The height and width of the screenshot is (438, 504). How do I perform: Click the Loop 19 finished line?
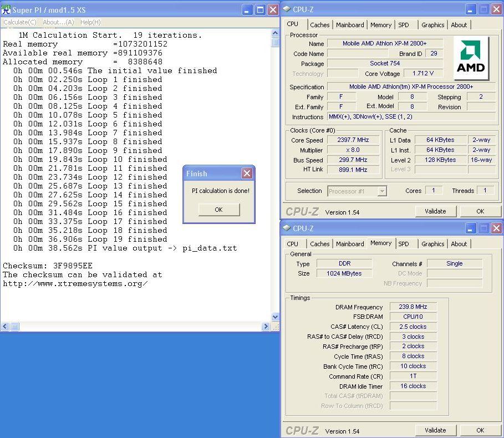(x=90, y=239)
